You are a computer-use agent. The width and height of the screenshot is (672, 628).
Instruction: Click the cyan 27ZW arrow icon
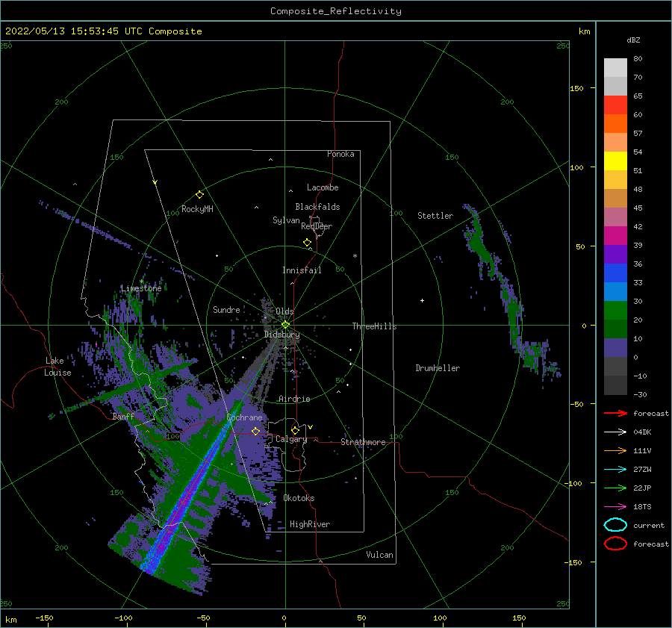(x=615, y=470)
